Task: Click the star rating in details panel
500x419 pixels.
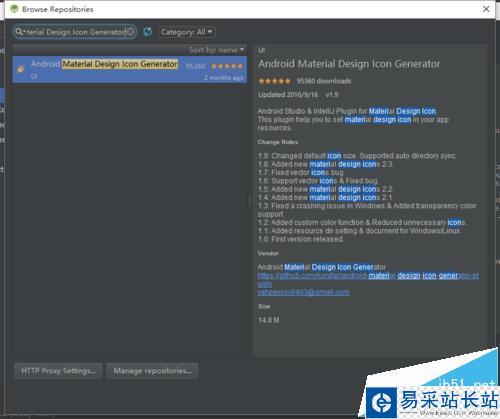Action: click(x=274, y=81)
